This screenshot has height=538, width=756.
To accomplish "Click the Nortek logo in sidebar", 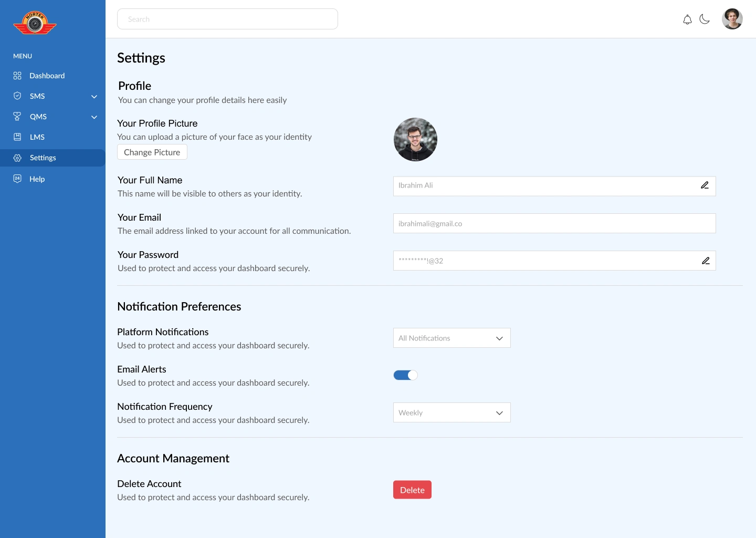I will tap(35, 23).
